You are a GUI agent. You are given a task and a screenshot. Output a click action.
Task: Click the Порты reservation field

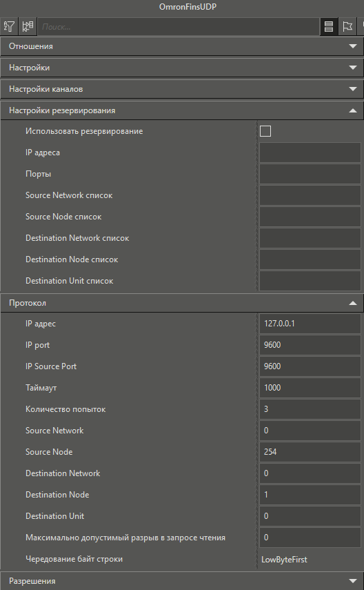click(x=310, y=174)
